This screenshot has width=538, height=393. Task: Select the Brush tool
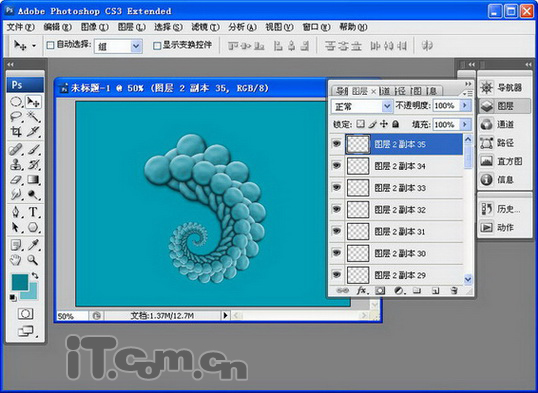click(33, 150)
